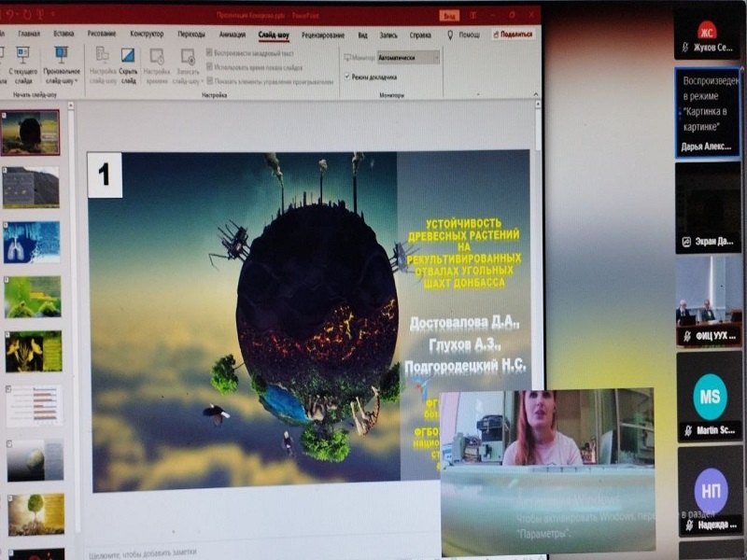Open slideshow setup (Настройка слайд-шоу)
The width and height of the screenshot is (747, 560).
(103, 64)
